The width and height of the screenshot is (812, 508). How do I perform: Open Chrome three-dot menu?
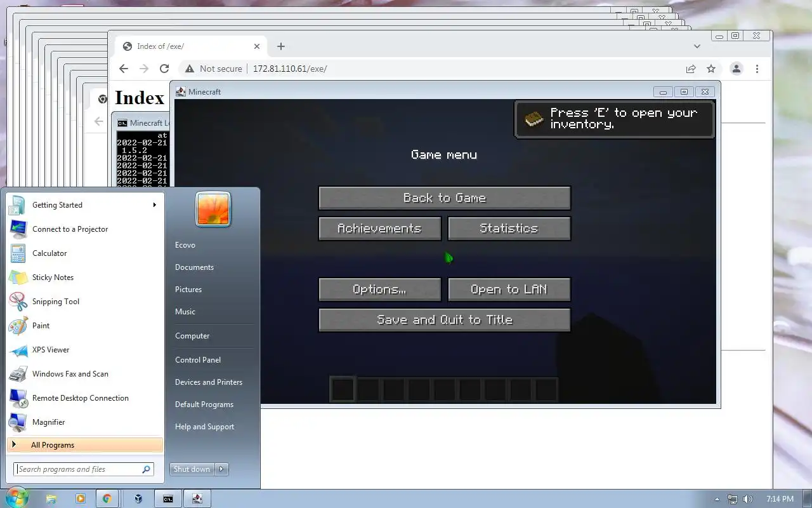757,69
